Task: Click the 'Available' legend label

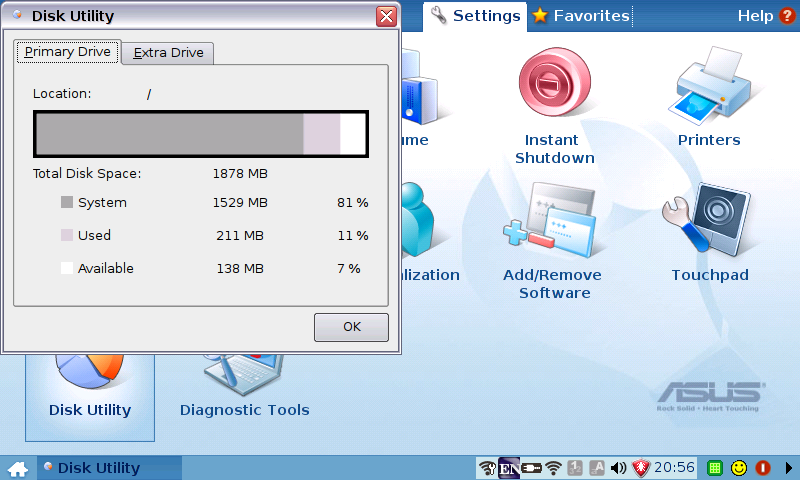Action: click(106, 269)
